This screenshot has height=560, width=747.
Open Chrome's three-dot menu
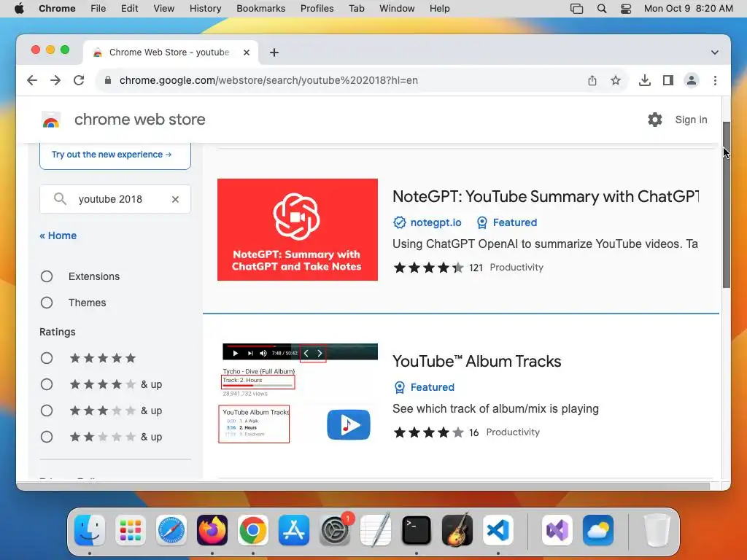click(715, 80)
